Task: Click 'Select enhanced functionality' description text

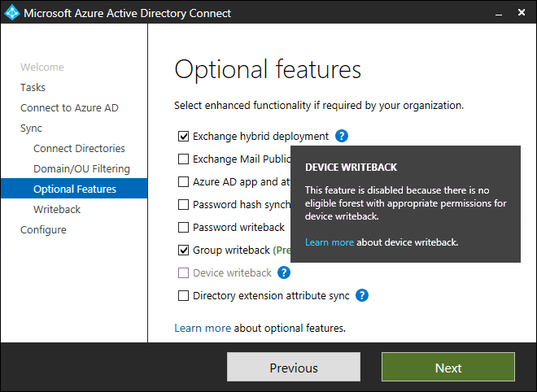Action: (x=319, y=106)
